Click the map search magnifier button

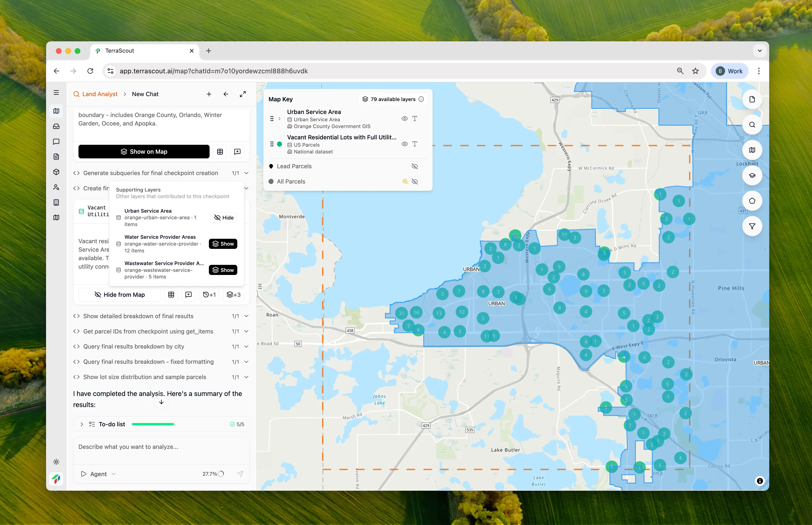tap(752, 125)
